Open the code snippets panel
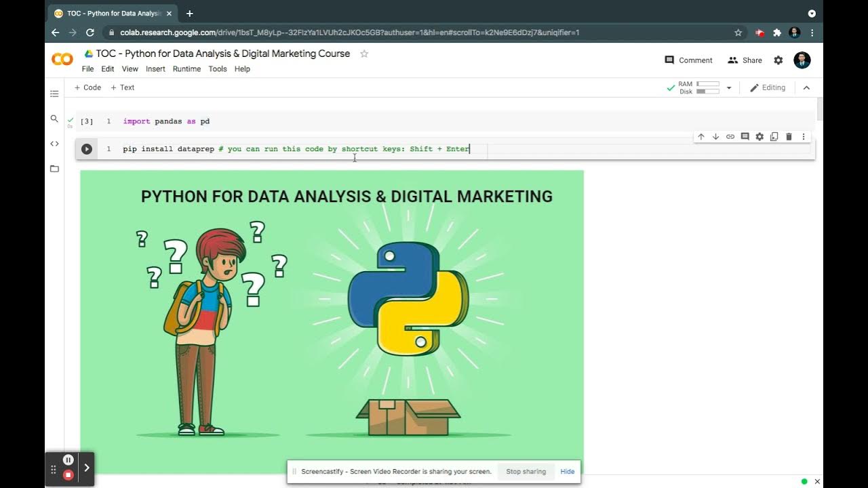Image resolution: width=868 pixels, height=488 pixels. [x=54, y=144]
